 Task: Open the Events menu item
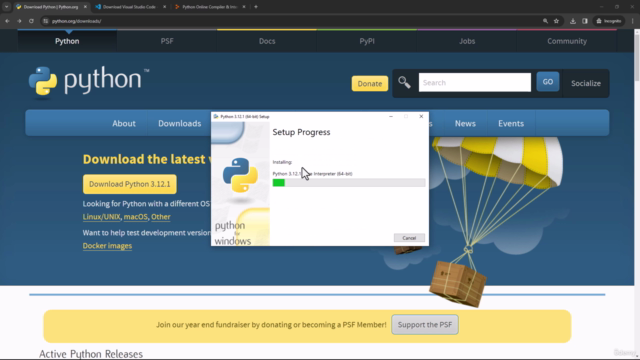click(x=511, y=123)
